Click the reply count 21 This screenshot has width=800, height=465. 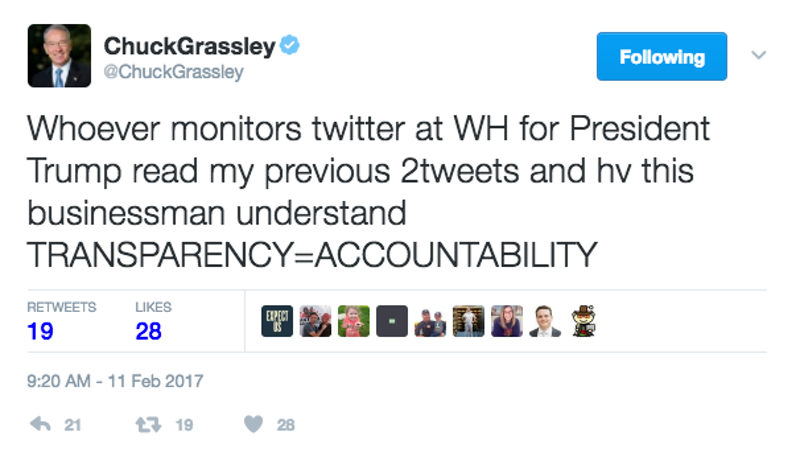pyautogui.click(x=72, y=425)
